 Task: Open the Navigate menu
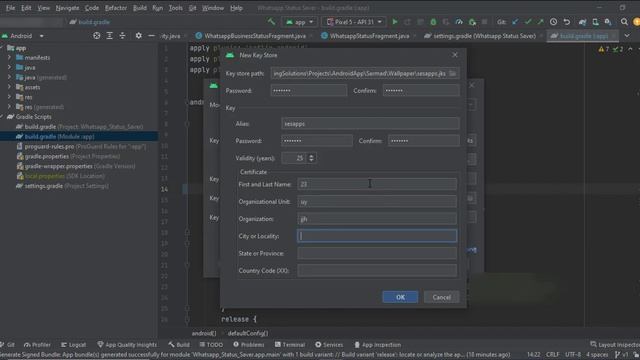[x=67, y=8]
